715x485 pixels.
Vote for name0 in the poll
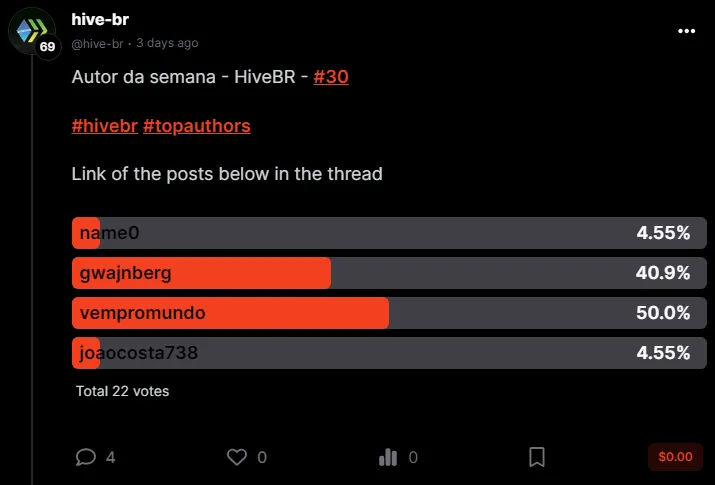pyautogui.click(x=389, y=233)
